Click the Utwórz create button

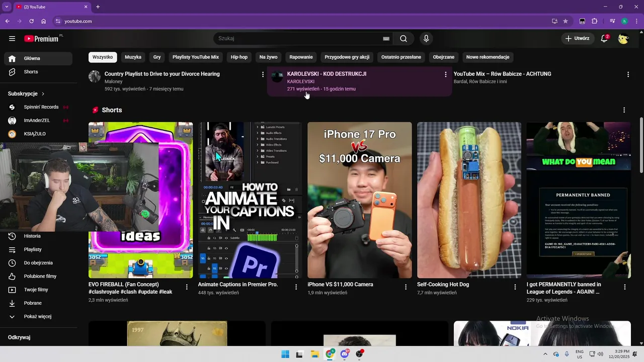coord(577,39)
